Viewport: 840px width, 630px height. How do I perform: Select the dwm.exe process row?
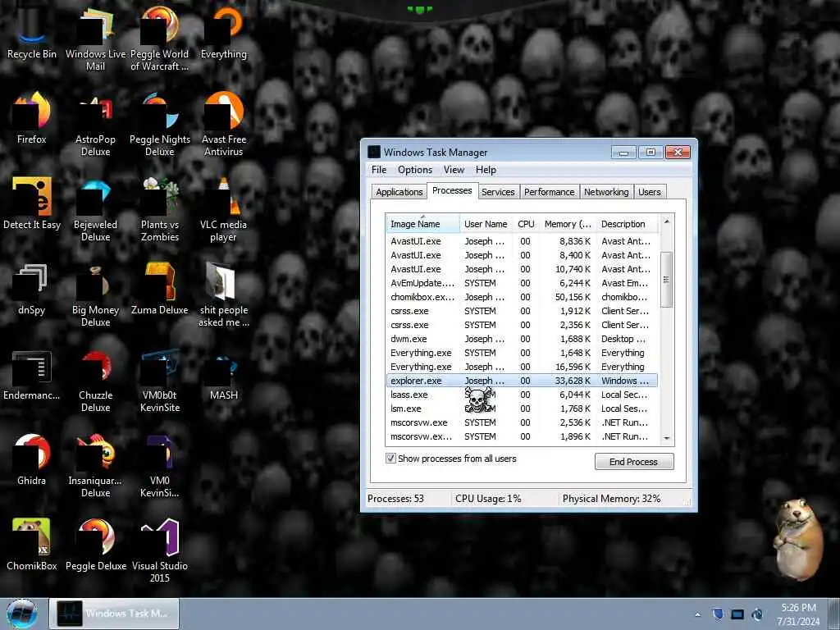point(522,339)
